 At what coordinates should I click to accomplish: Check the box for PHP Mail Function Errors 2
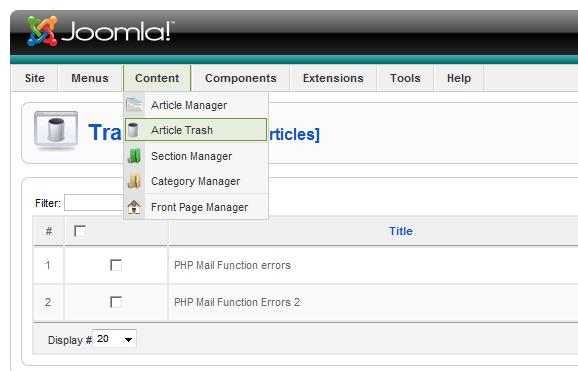tap(116, 302)
